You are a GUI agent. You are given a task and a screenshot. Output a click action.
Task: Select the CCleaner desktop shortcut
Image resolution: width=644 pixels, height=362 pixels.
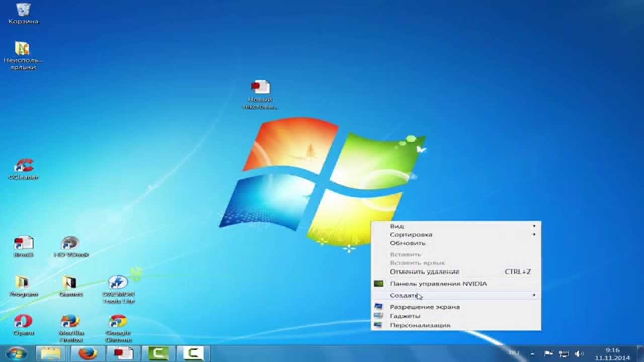(23, 169)
